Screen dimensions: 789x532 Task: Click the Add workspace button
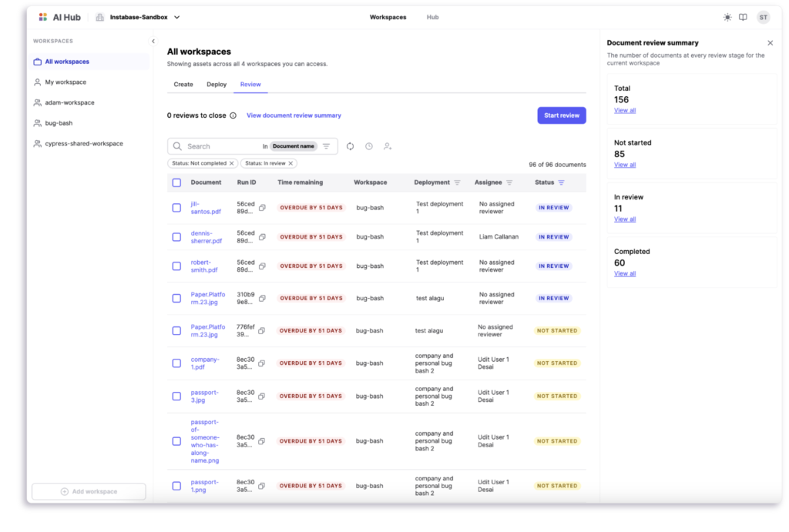(x=89, y=491)
